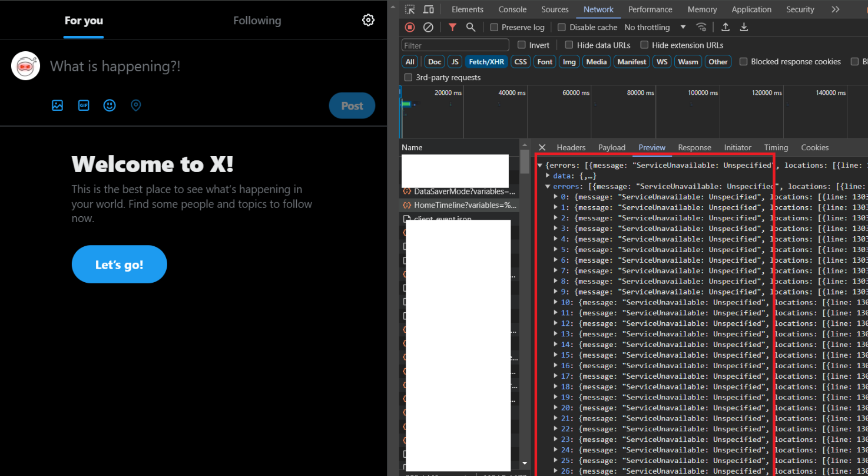Click the add image icon in composer

click(x=57, y=105)
